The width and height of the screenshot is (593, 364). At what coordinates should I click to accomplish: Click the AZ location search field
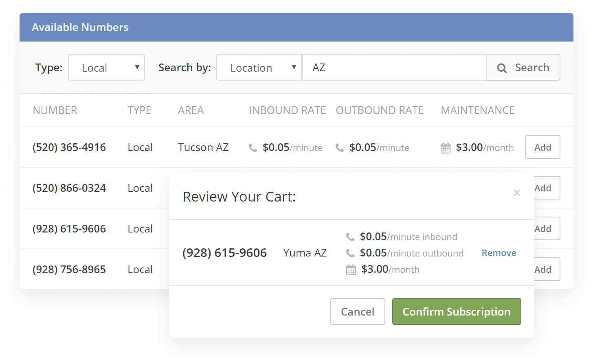pyautogui.click(x=394, y=67)
